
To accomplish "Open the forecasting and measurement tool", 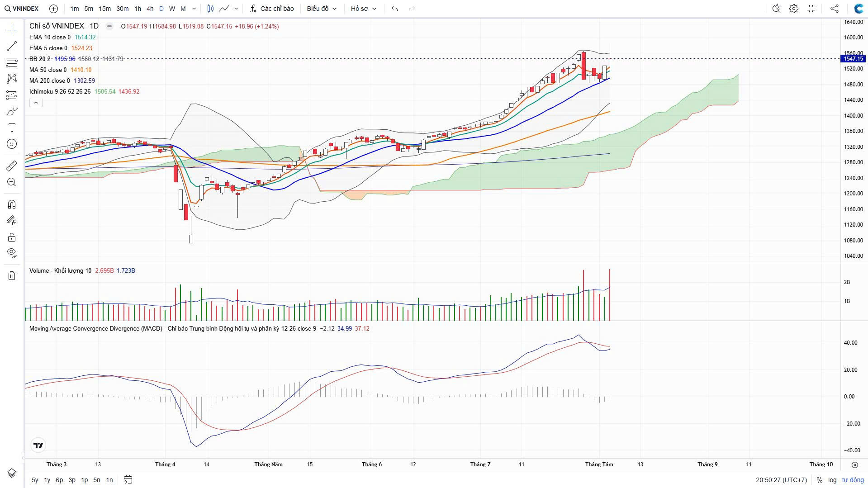I will [x=12, y=95].
